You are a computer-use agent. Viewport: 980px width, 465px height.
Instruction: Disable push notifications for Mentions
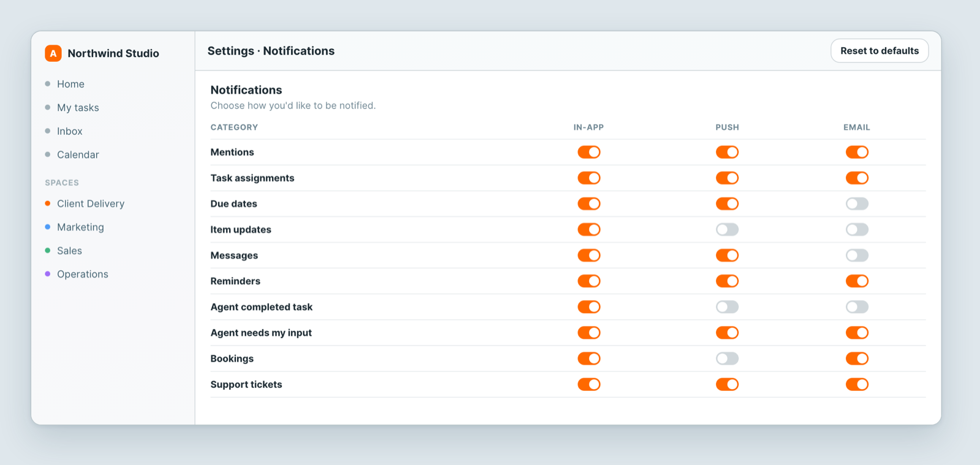pos(728,153)
